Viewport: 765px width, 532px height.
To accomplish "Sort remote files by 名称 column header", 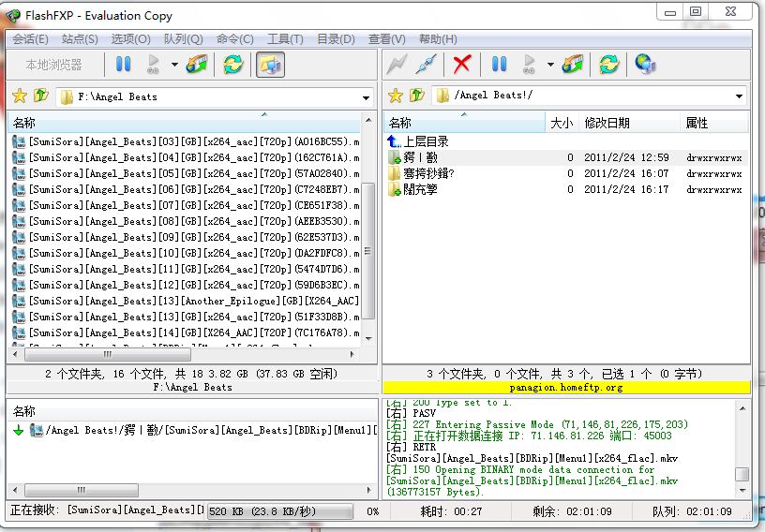I will 464,123.
